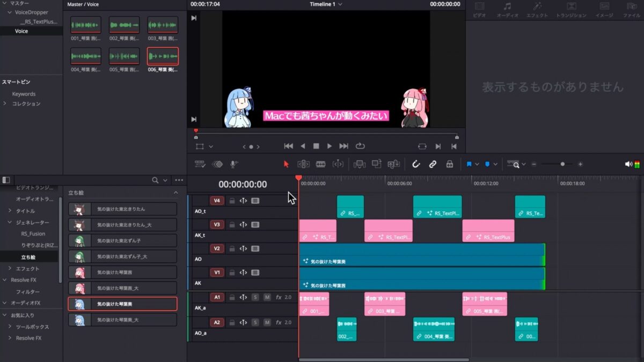Activate the normal selection arrow tool
The height and width of the screenshot is (362, 644).
(286, 164)
